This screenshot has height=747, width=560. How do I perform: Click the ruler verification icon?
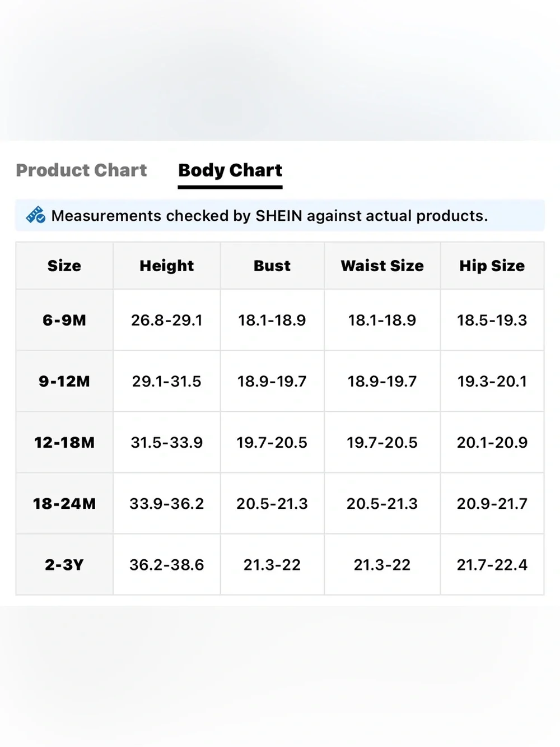point(36,215)
